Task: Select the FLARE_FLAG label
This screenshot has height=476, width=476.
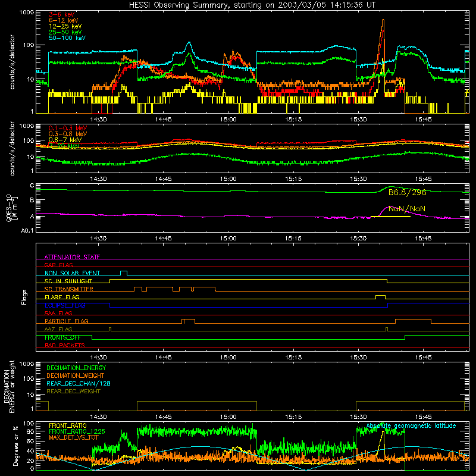Action: [62, 297]
